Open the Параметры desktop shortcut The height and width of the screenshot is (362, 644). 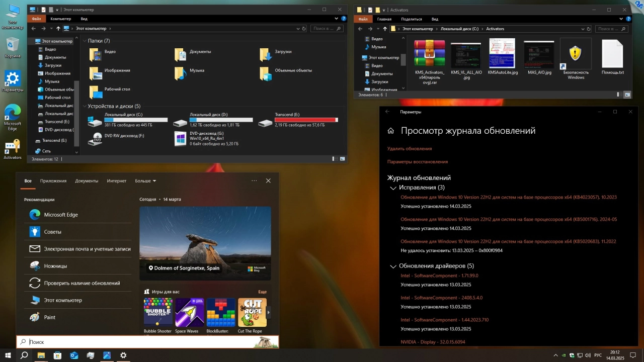13,81
